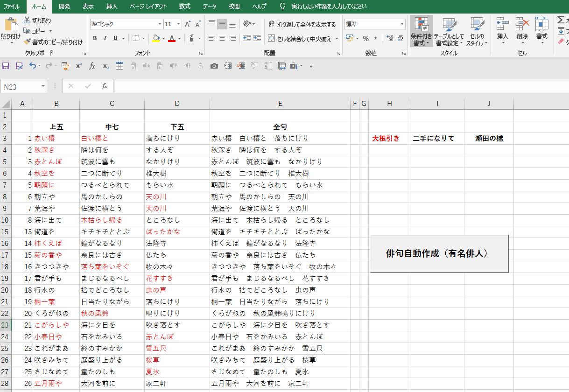Click the Paste (貼り付け) clipboard icon
Viewport: 569px width, 392px height.
point(11,24)
